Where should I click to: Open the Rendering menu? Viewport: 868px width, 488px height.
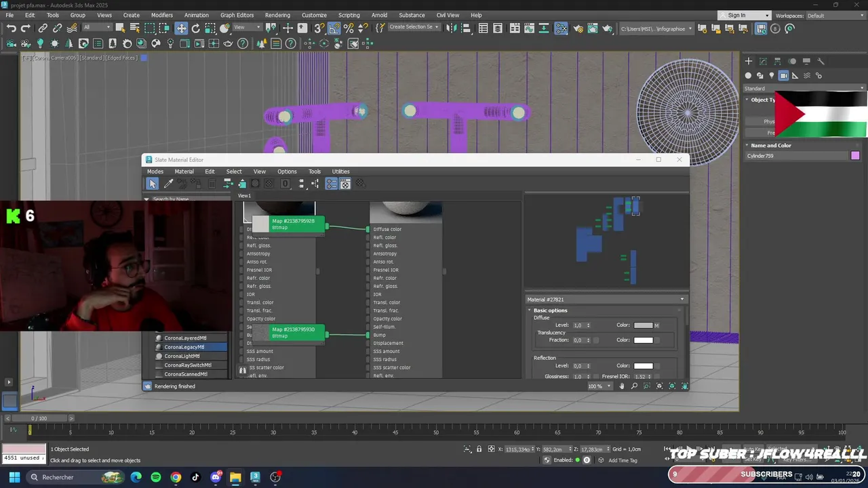pyautogui.click(x=277, y=15)
